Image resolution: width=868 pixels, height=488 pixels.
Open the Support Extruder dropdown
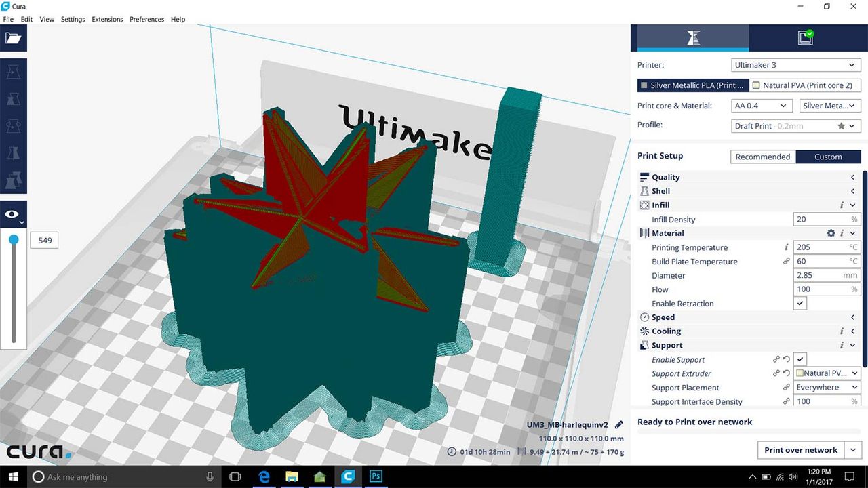pos(827,373)
